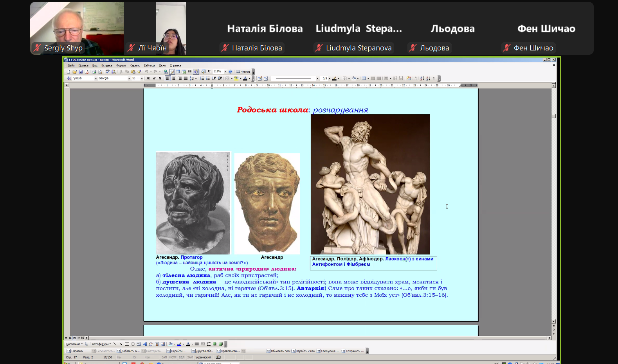Toggle Underline formatting (Ч)
The height and width of the screenshot is (364, 618).
160,78
